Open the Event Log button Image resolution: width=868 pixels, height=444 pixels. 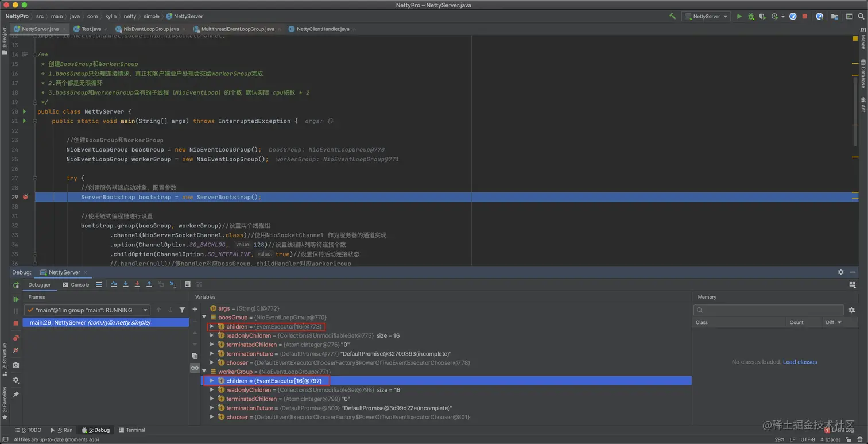click(839, 430)
